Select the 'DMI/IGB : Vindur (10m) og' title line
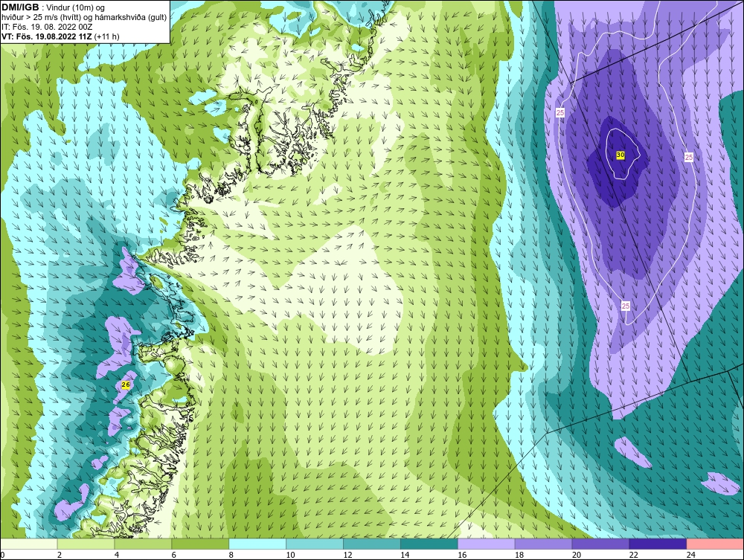The width and height of the screenshot is (744, 560). point(53,7)
